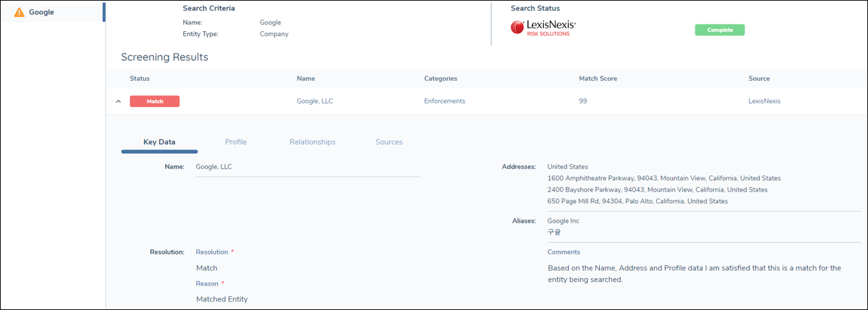Open the Google, LLC name link
Viewport: 868px width, 310px height.
(315, 102)
